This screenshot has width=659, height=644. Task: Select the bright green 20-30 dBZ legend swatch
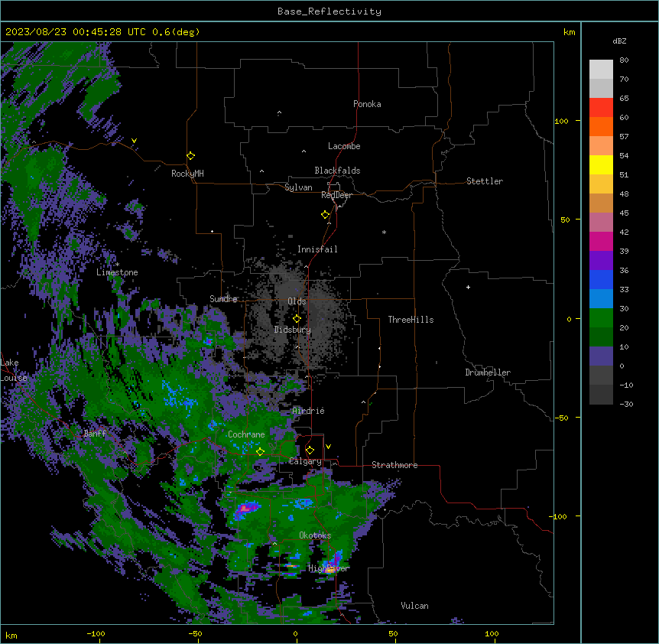(x=601, y=318)
